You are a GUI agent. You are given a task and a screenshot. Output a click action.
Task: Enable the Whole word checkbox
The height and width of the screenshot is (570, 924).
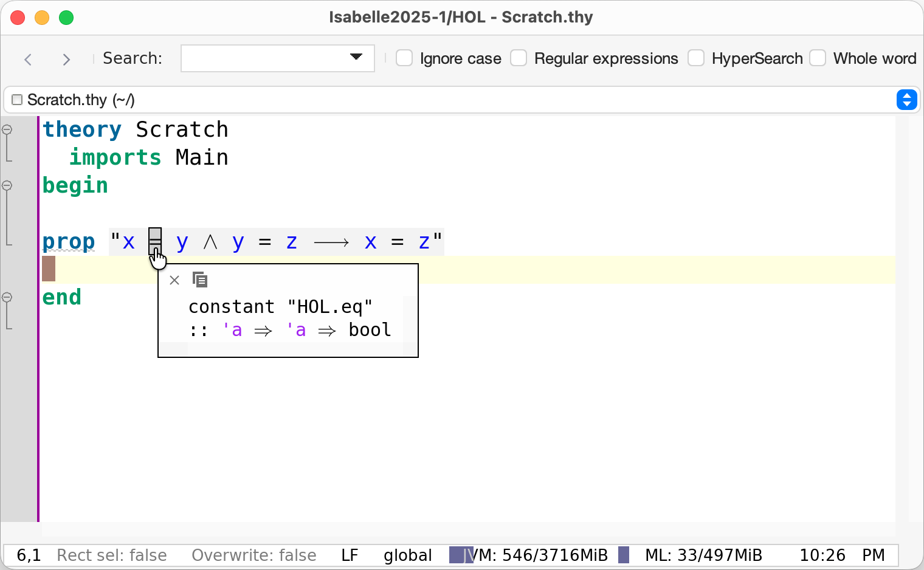818,58
